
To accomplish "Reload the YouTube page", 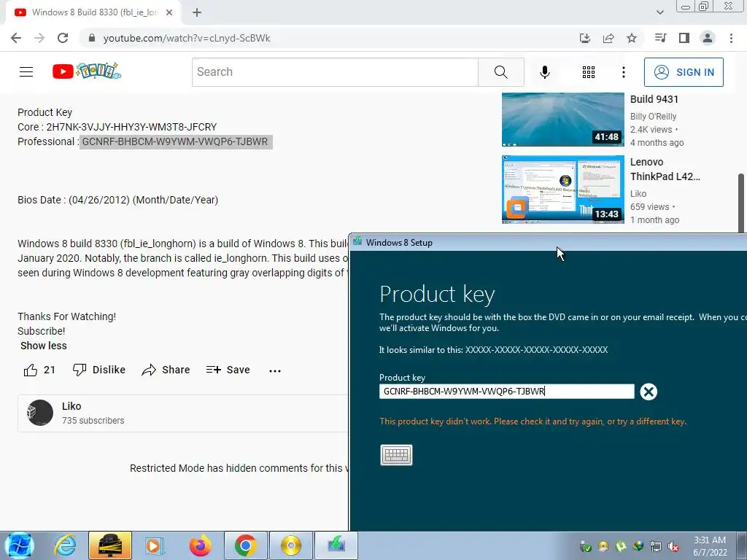I will [63, 38].
